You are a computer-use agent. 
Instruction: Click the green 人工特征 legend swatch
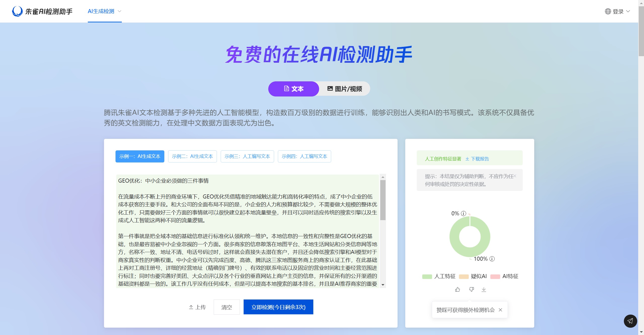pos(427,276)
